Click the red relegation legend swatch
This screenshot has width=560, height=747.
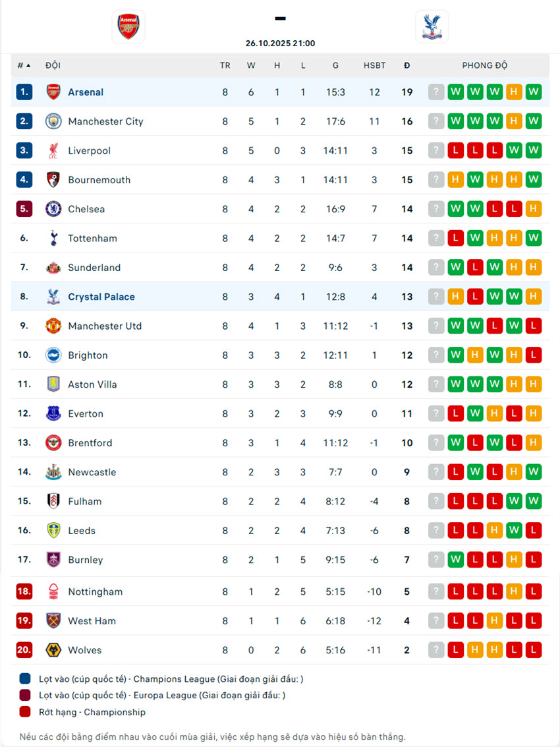tap(25, 712)
